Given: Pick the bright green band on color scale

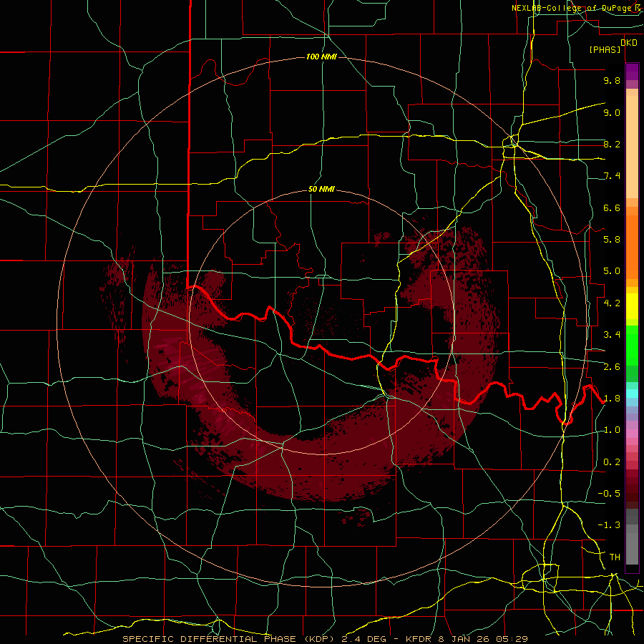Looking at the screenshot, I should pos(632,345).
